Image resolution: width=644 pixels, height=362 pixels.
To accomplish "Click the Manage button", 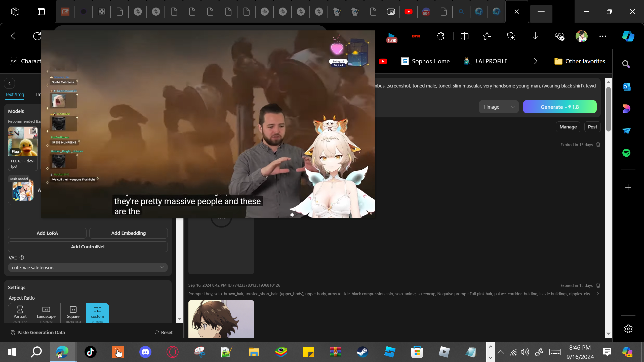I will click(x=568, y=127).
